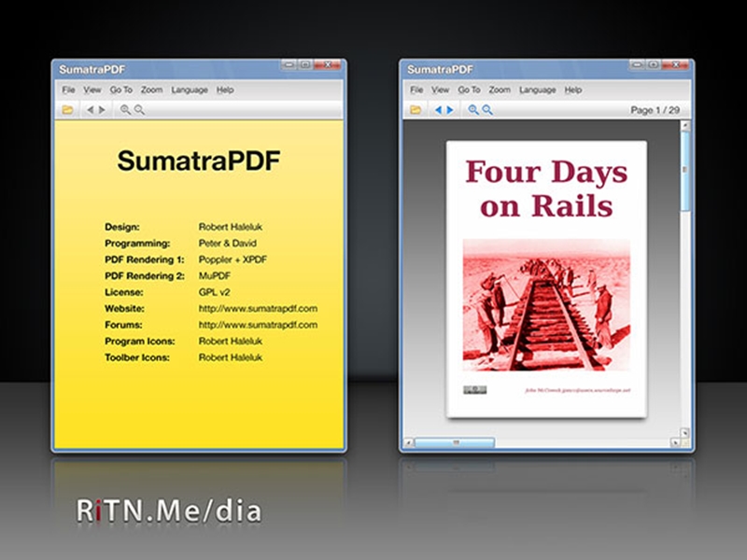Open the File menu in the left window
747x560 pixels.
click(68, 90)
